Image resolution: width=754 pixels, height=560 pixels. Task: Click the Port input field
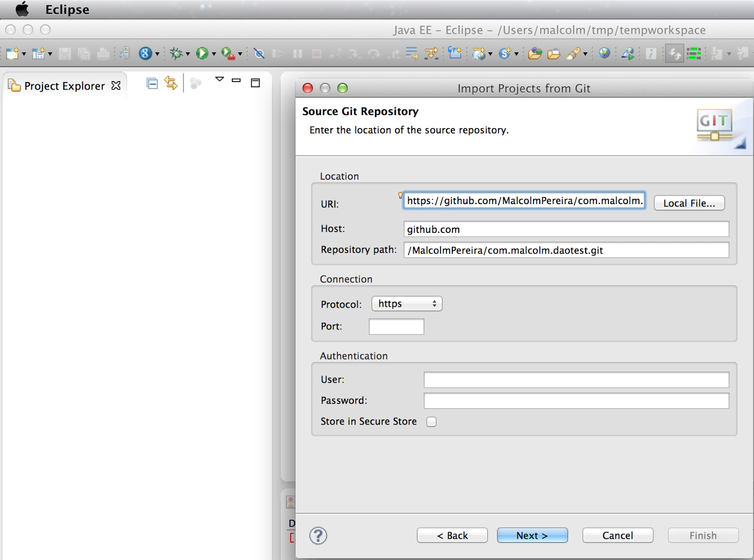click(x=396, y=327)
